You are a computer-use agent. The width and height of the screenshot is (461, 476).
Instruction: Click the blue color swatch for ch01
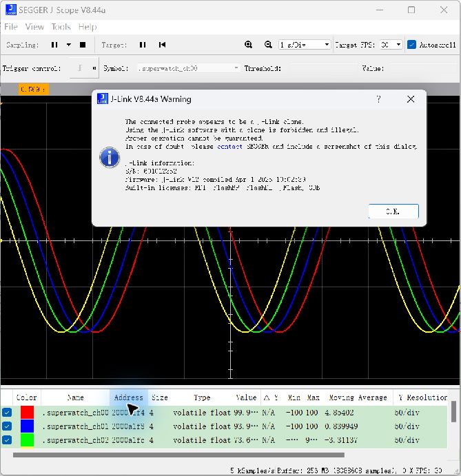(27, 426)
